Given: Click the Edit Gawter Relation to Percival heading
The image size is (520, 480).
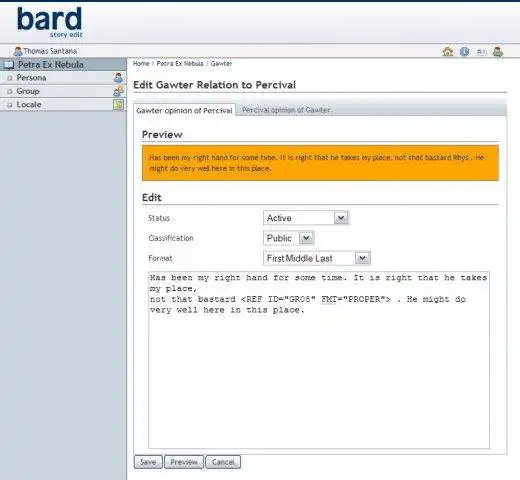Looking at the screenshot, I should (214, 85).
